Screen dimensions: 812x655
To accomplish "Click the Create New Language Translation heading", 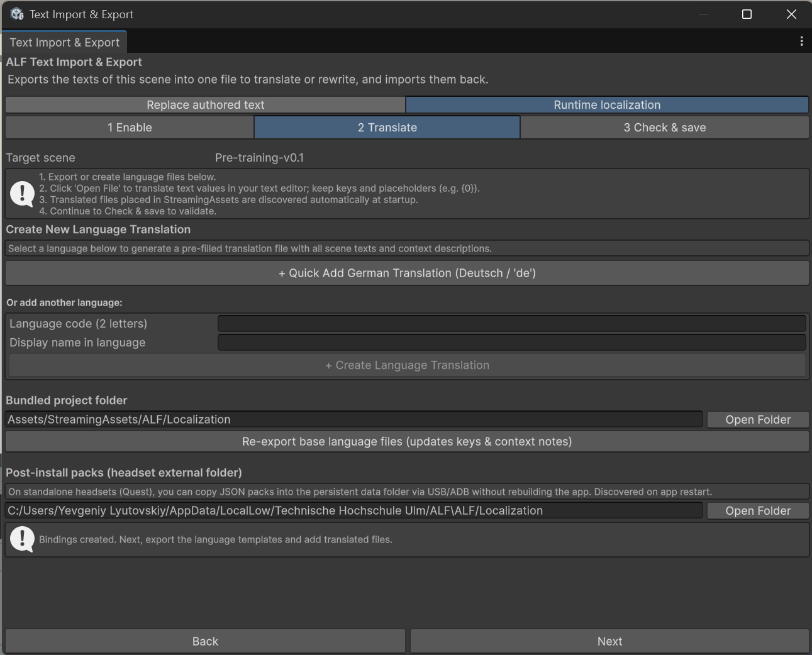I will point(98,229).
